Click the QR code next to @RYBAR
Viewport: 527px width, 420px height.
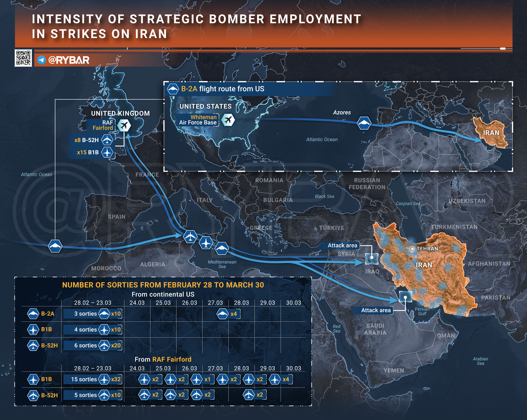23,58
